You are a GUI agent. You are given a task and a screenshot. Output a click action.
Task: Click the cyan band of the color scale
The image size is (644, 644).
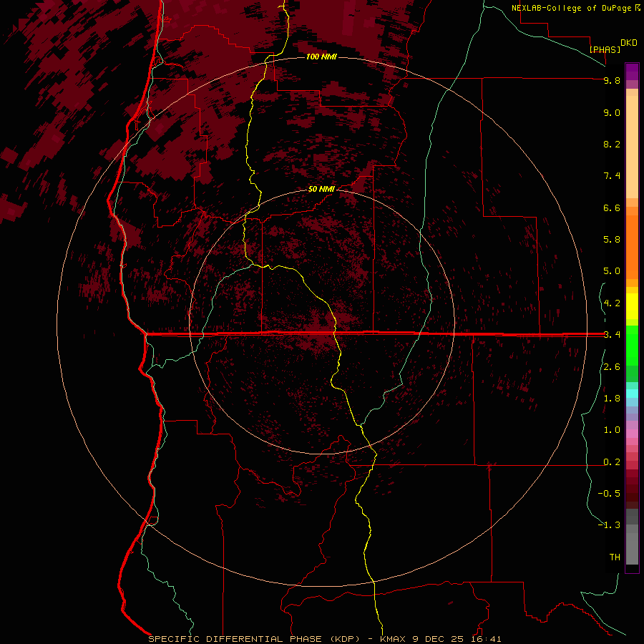pyautogui.click(x=632, y=393)
